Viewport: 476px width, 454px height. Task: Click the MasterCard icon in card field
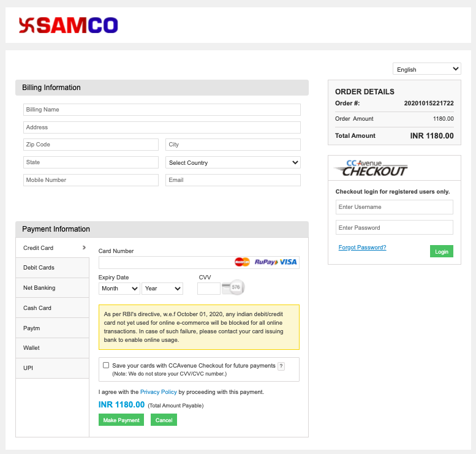click(242, 262)
